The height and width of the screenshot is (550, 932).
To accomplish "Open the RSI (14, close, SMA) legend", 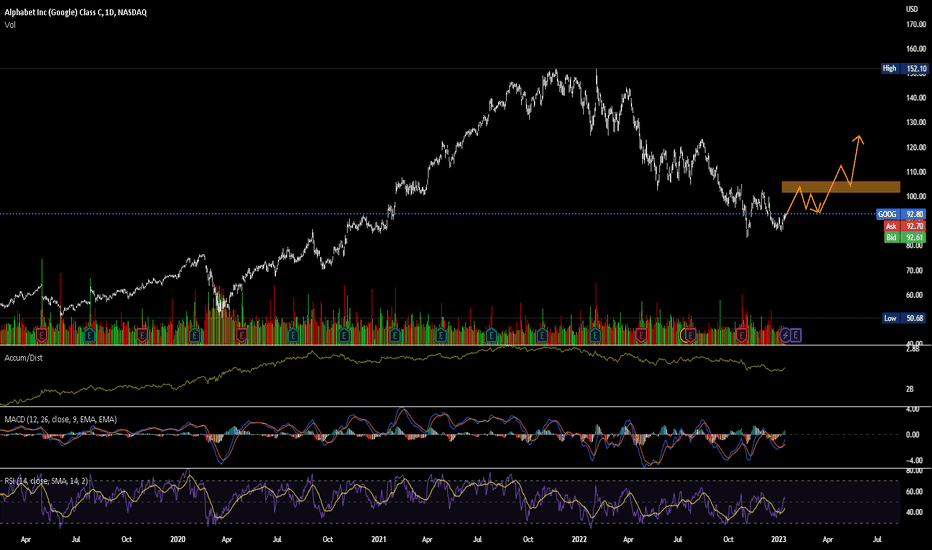I will 46,480.
